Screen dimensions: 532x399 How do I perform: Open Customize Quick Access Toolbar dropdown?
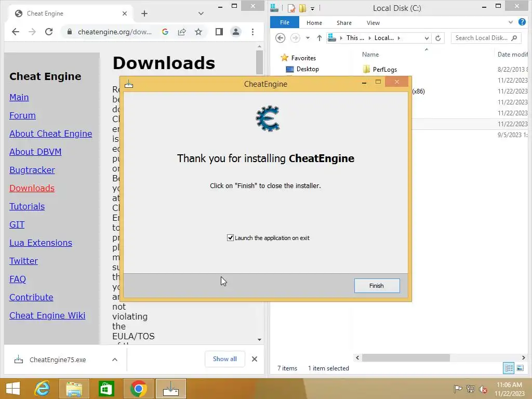(x=312, y=8)
